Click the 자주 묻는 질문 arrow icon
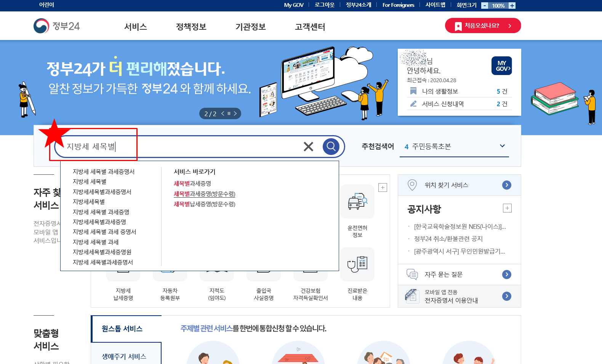This screenshot has width=602, height=364. pos(507,275)
